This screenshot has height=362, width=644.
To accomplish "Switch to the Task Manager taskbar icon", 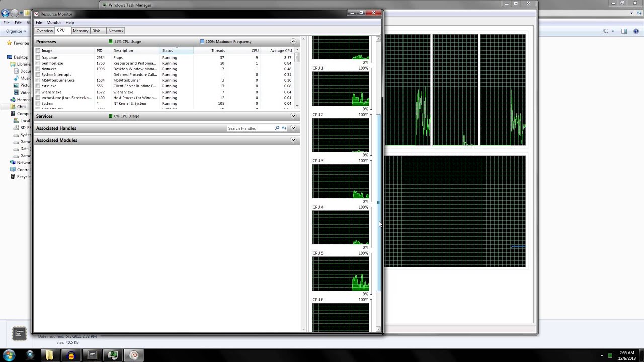I will tap(113, 355).
